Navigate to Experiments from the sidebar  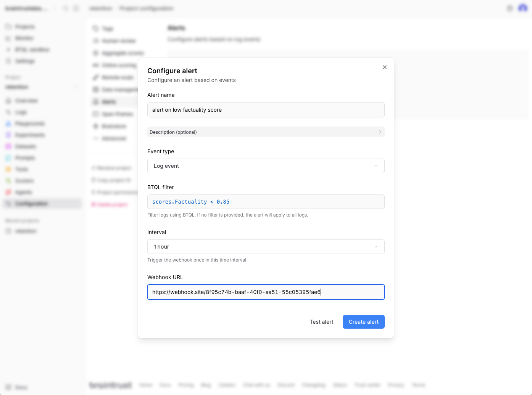29,135
